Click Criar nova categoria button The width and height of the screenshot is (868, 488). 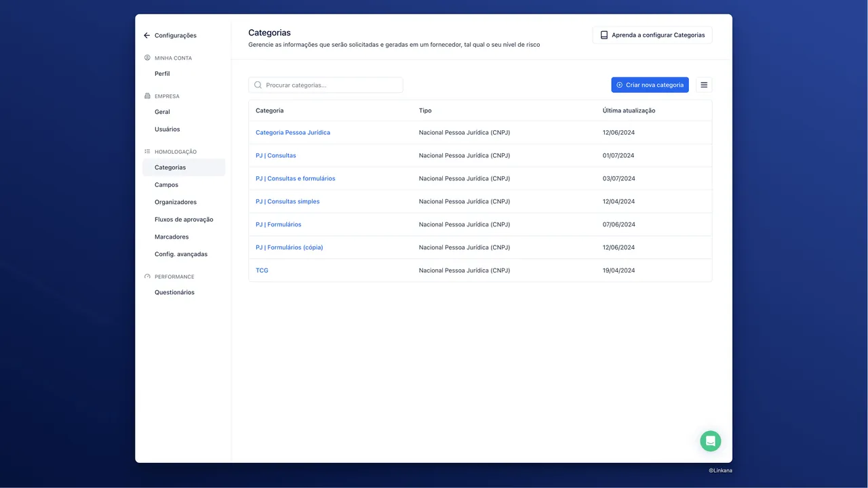650,85
